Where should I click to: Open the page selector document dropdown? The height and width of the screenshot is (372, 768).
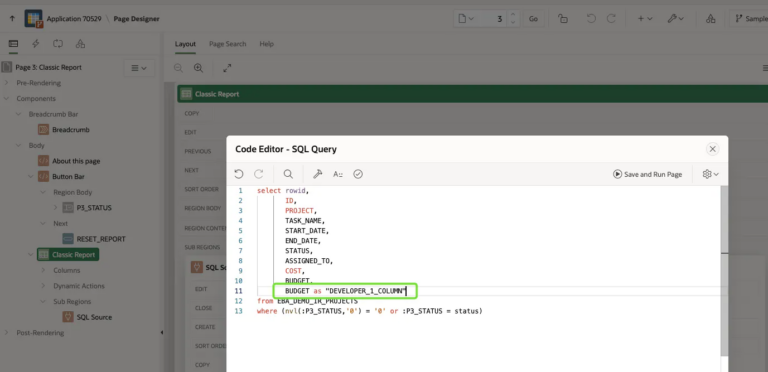[466, 19]
